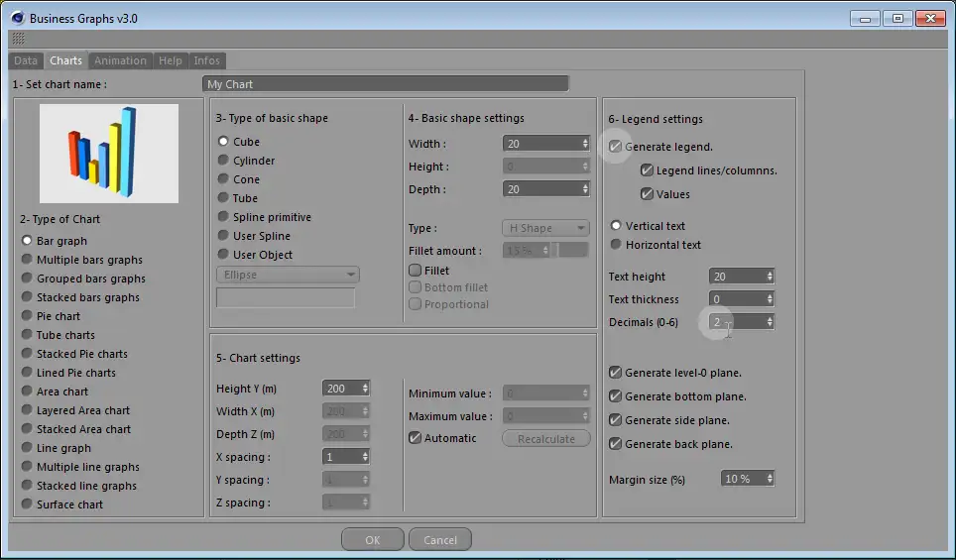Screen dimensions: 956x560
Task: Click the dotted grip handle below title bar
Action: [x=18, y=39]
